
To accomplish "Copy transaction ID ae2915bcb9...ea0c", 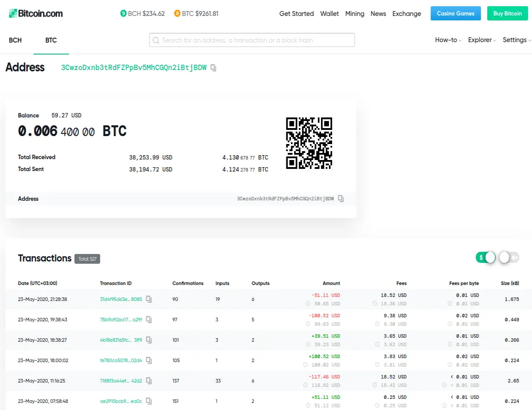I will tap(149, 401).
